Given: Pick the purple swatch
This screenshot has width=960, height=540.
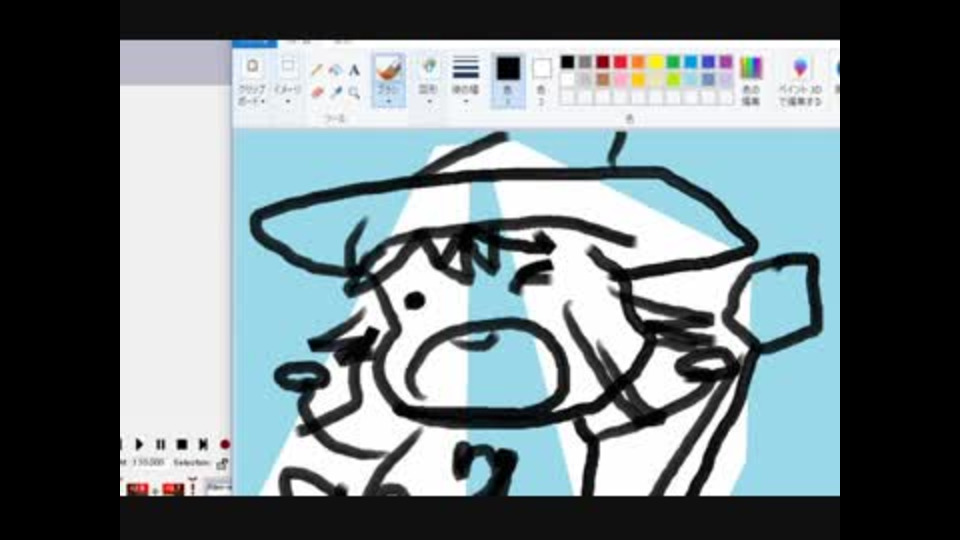Looking at the screenshot, I should pyautogui.click(x=726, y=62).
